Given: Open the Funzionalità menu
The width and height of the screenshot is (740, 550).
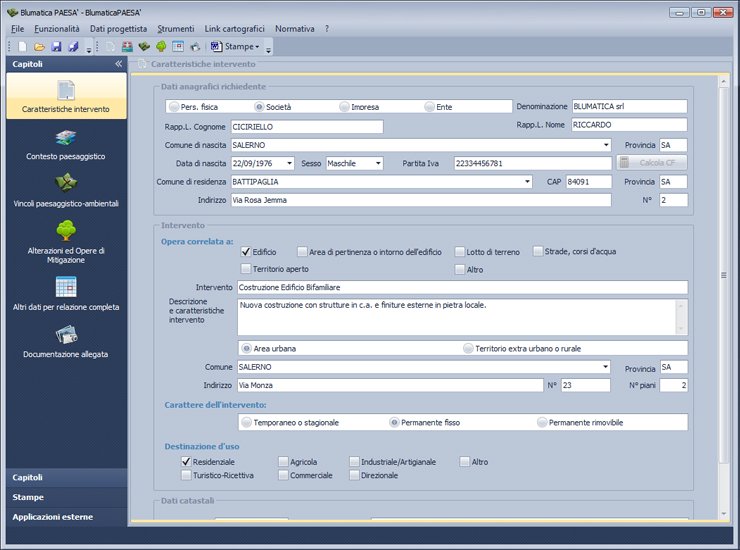Looking at the screenshot, I should click(x=57, y=30).
